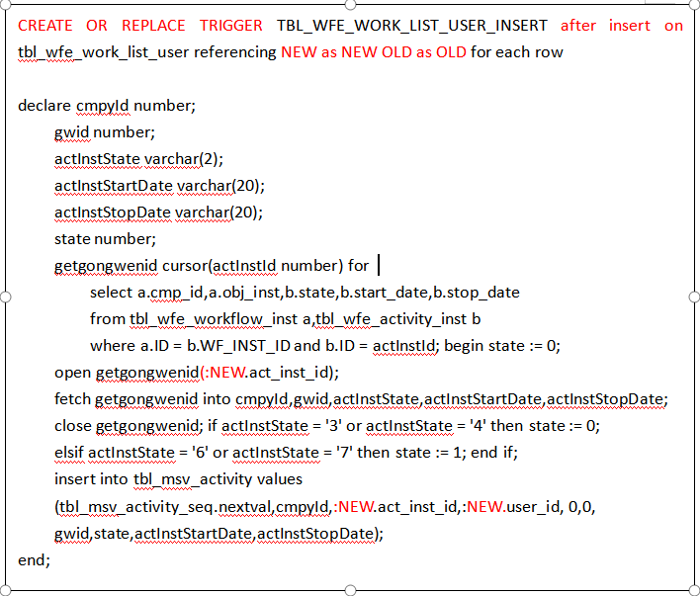The height and width of the screenshot is (596, 700).
Task: Click 'end if;' text
Action: [494, 453]
